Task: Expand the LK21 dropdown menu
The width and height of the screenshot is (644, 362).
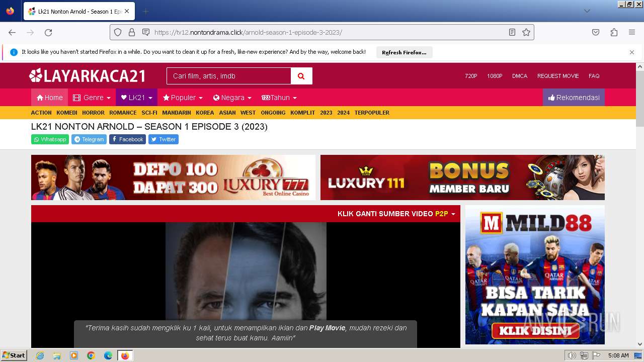Action: [136, 98]
